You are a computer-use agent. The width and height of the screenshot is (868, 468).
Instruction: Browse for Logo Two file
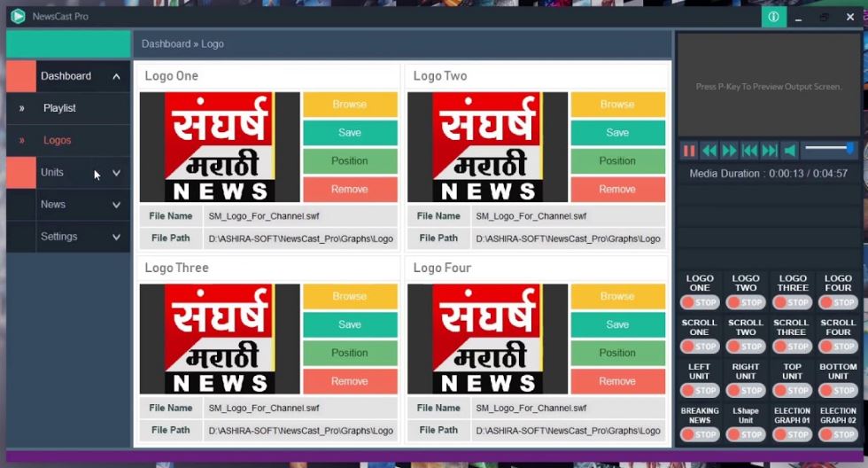click(x=618, y=104)
